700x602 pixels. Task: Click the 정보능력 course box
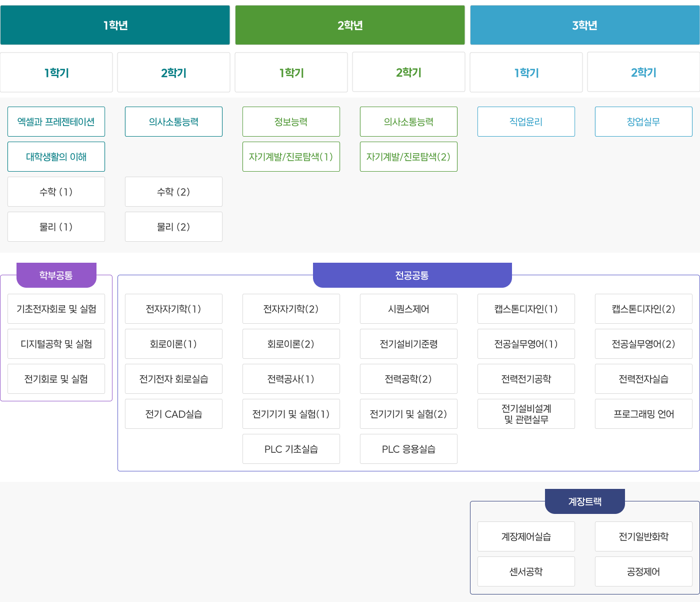[x=291, y=122]
